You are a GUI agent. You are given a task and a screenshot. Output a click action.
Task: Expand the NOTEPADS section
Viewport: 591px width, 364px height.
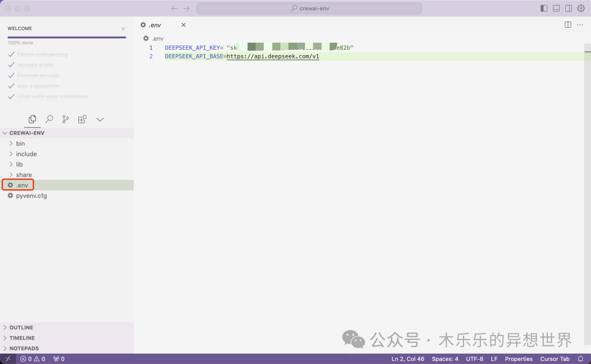tap(67, 348)
